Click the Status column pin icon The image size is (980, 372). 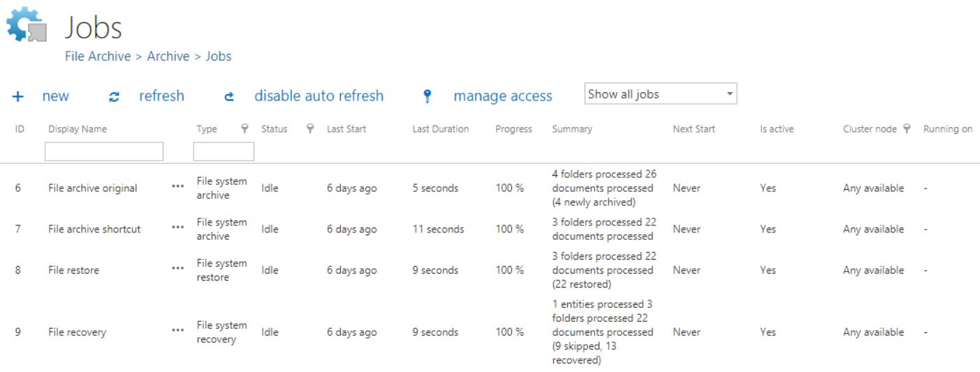[310, 128]
